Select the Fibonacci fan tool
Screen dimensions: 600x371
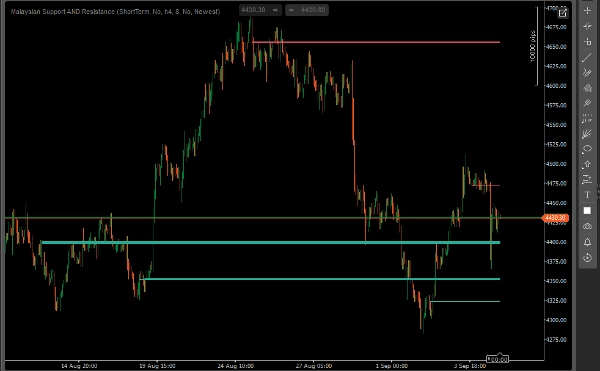tap(587, 133)
